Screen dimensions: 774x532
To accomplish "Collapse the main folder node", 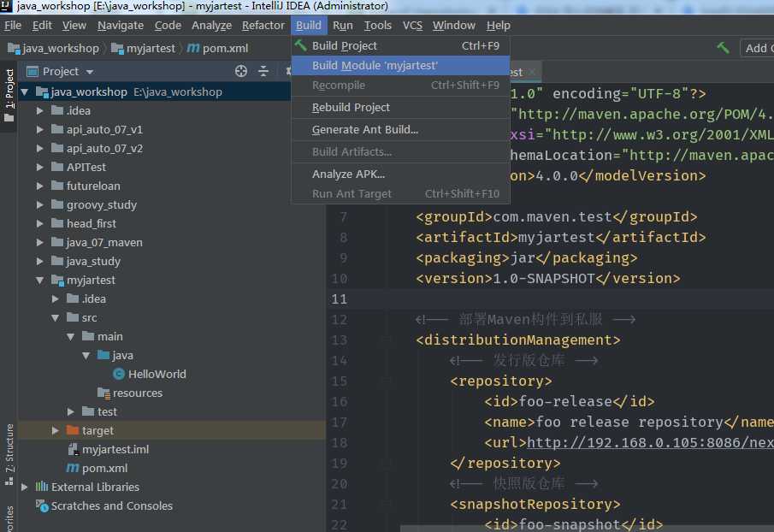I will [x=71, y=337].
